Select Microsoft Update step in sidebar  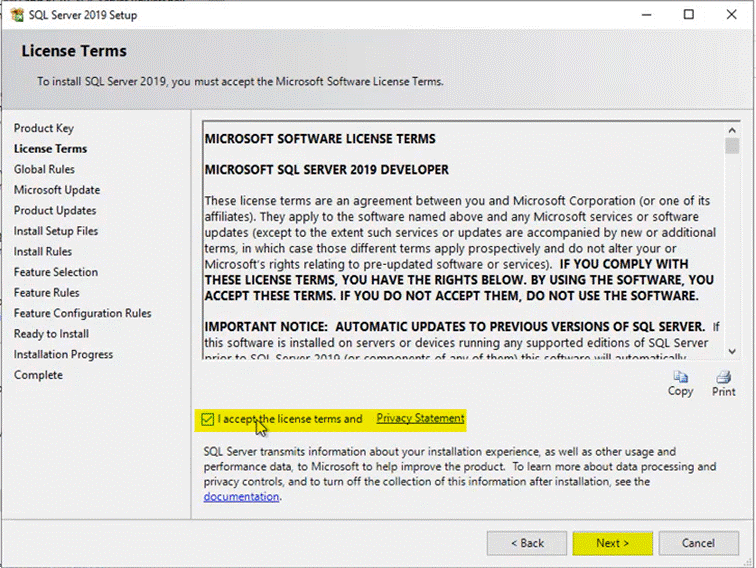tap(57, 190)
